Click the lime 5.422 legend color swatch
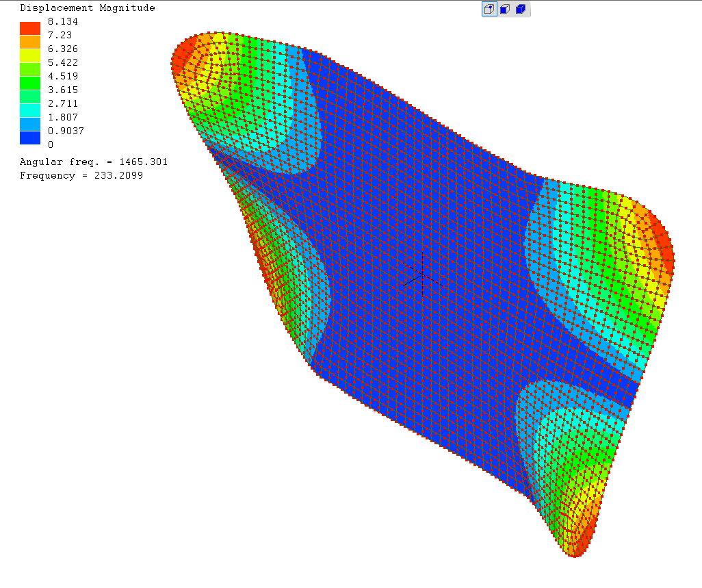This screenshot has height=588, width=702. click(30, 69)
